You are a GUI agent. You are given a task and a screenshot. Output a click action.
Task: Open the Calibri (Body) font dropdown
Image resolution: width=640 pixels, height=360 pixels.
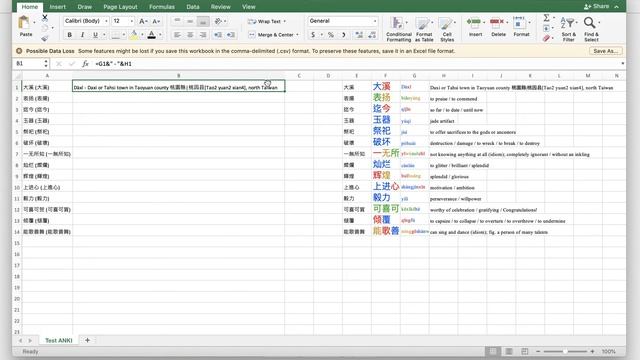pos(107,21)
